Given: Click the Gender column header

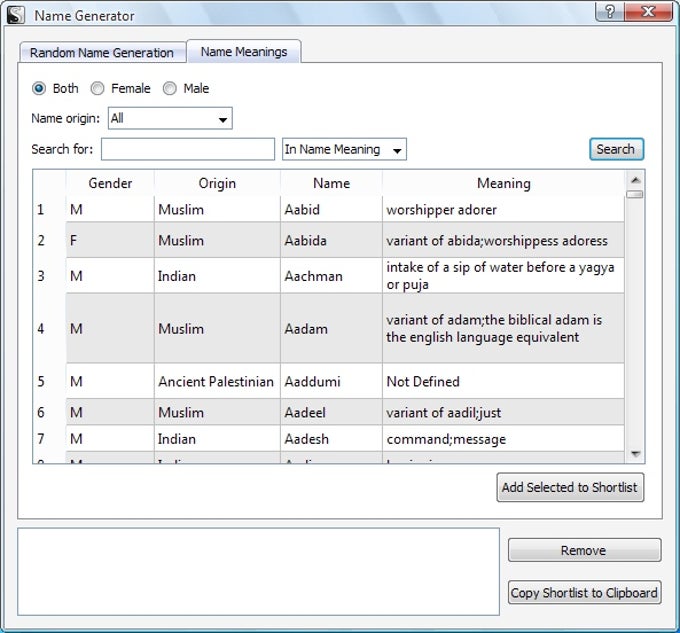Looking at the screenshot, I should 110,183.
